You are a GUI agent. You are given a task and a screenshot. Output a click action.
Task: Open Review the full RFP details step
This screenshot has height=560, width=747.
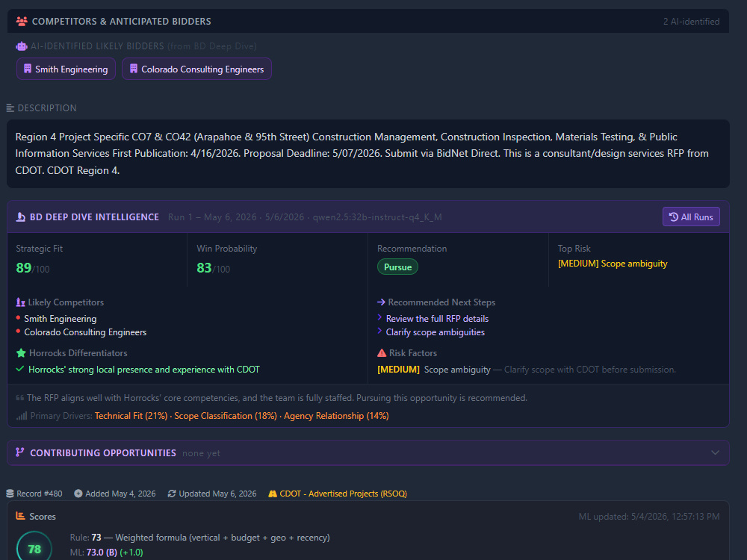pos(437,319)
